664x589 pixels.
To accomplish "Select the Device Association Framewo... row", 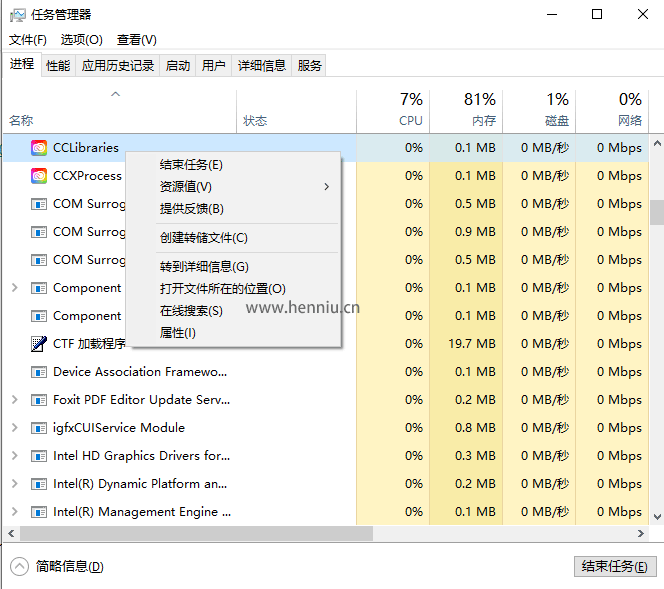I will click(x=326, y=372).
